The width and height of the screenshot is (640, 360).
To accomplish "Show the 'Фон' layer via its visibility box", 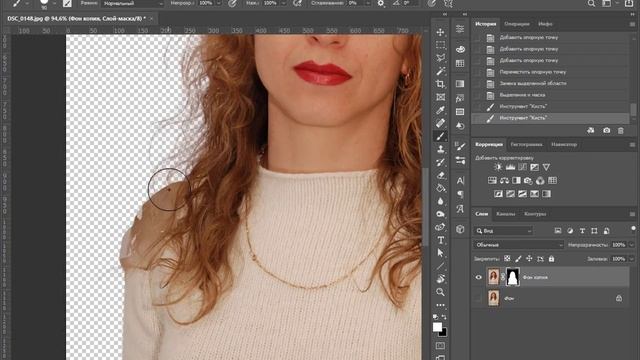I will [x=478, y=298].
